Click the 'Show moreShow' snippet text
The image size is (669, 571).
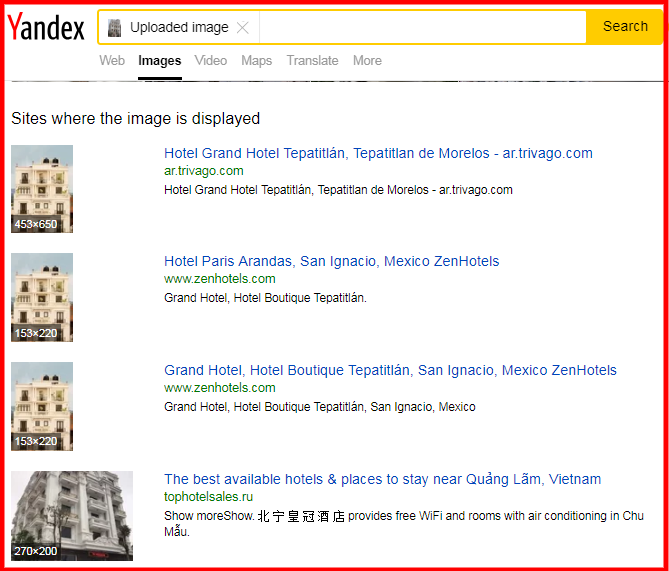[404, 524]
